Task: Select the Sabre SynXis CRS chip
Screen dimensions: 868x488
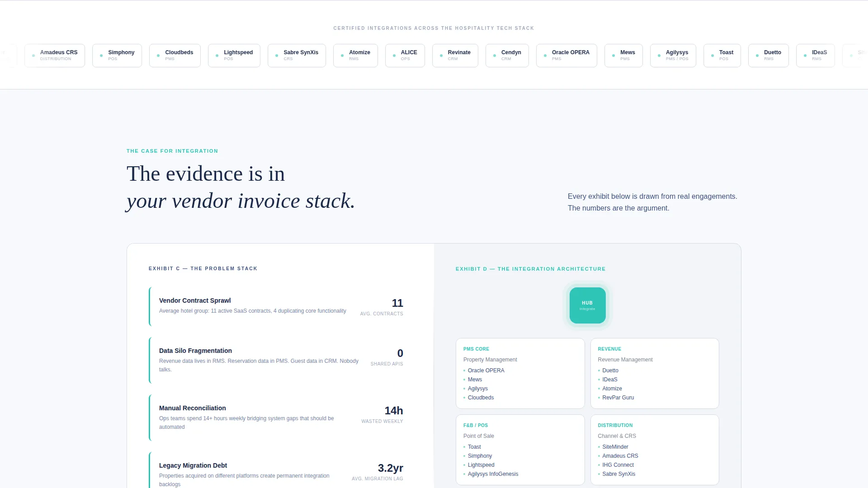Action: point(297,56)
